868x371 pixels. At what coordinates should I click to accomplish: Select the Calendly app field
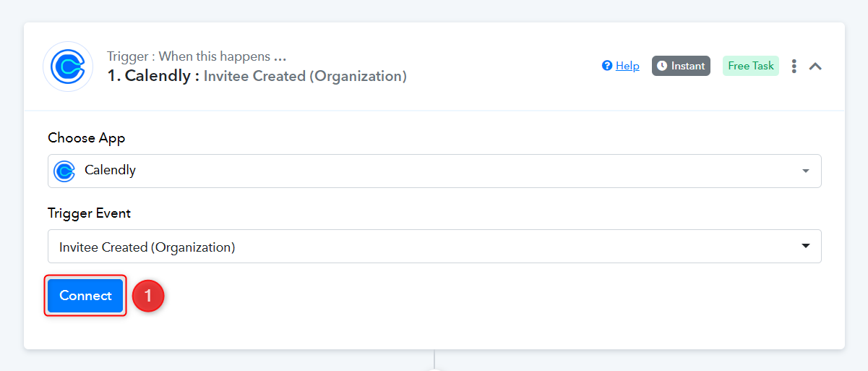[434, 171]
